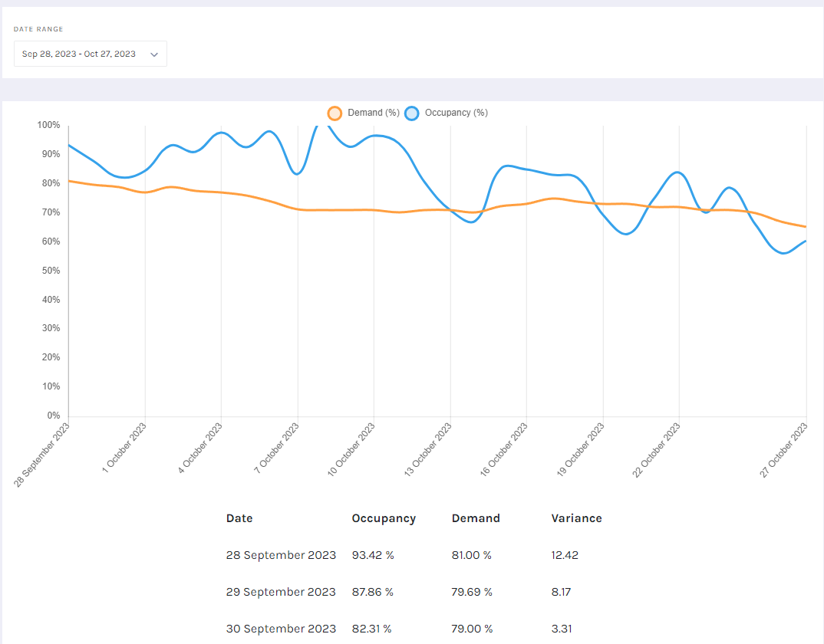Viewport: 824px width, 644px height.
Task: Toggle the blue Occupancy legend circle
Action: (x=411, y=113)
